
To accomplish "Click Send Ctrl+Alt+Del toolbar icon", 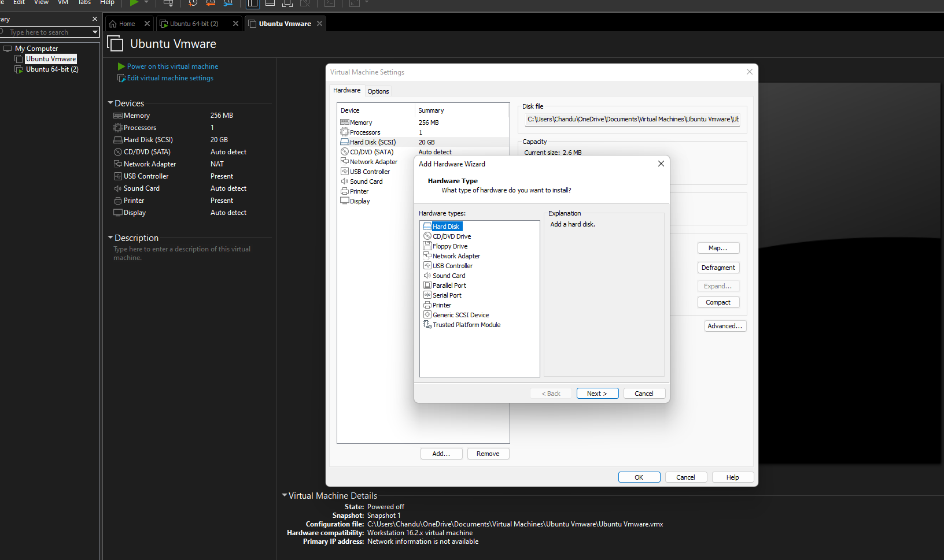I will click(x=168, y=3).
